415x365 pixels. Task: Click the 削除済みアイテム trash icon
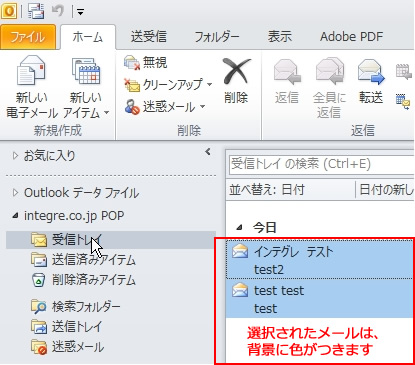point(39,280)
